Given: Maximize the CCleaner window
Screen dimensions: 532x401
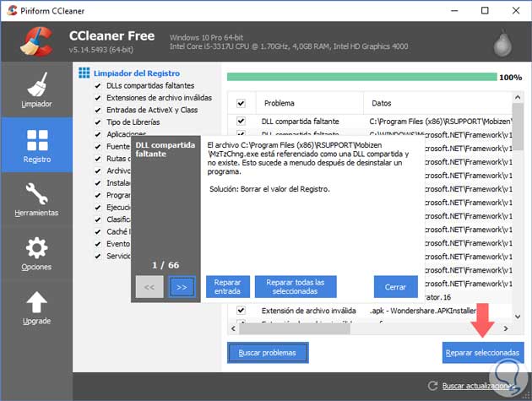Looking at the screenshot, I should (x=486, y=10).
